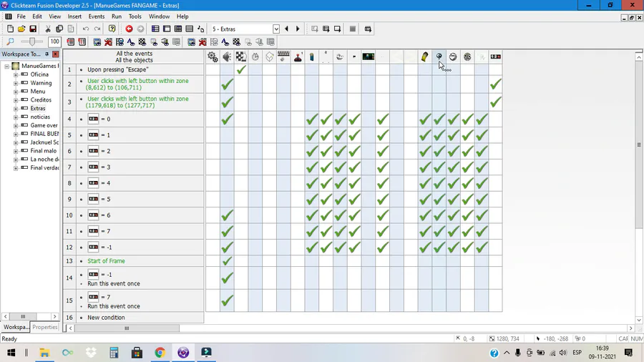Open the Frame Editor from toolbar

tap(167, 29)
